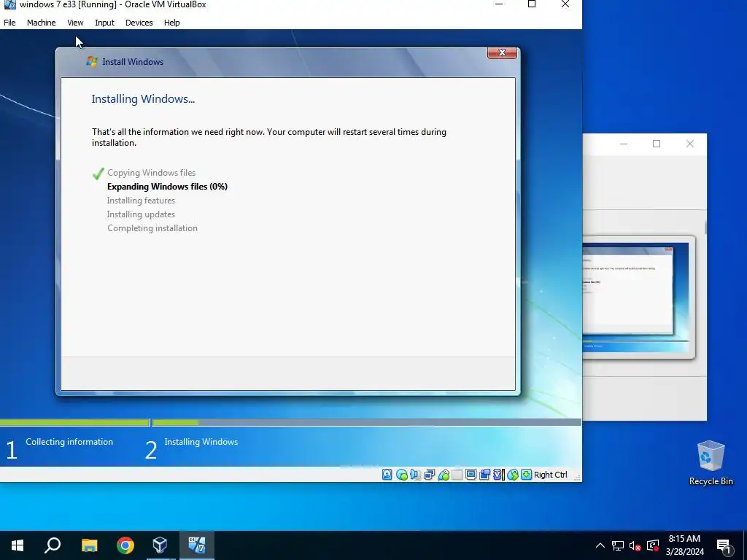Click the recording indicator icon in status bar
This screenshot has height=560, width=747.
tap(485, 474)
